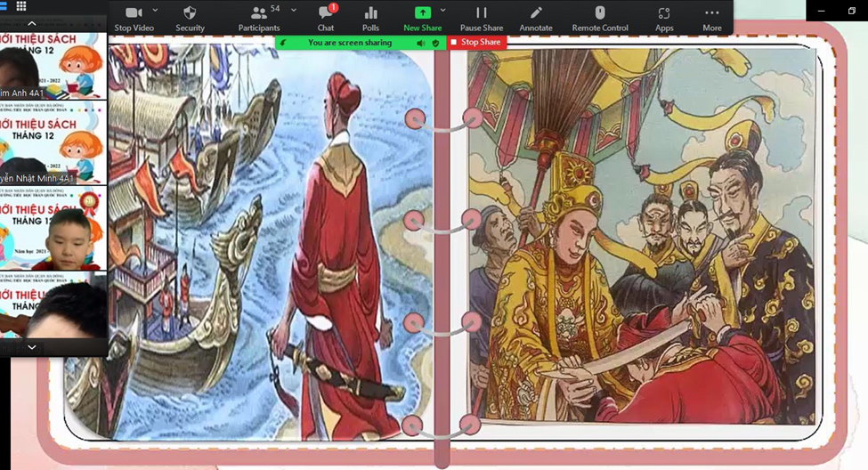Viewport: 868px width, 470px height.
Task: Select the bottom participant video thumbnail
Action: point(53,305)
